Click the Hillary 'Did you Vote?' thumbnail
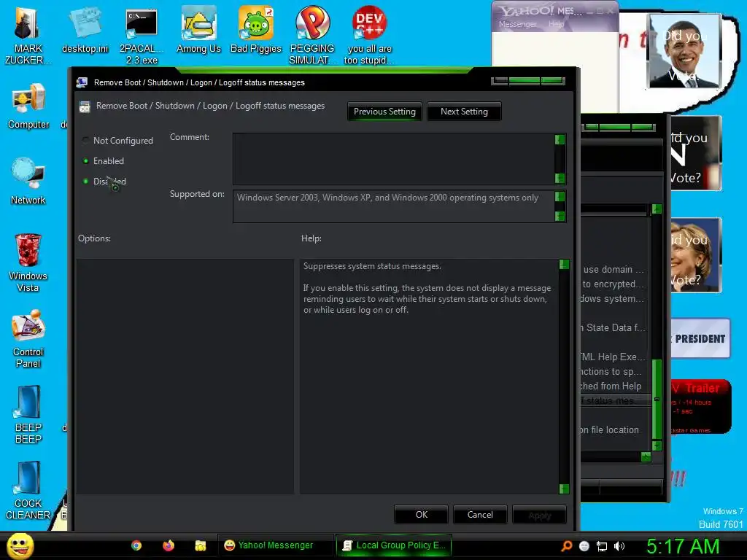Viewport: 747px width, 560px height. point(696,255)
